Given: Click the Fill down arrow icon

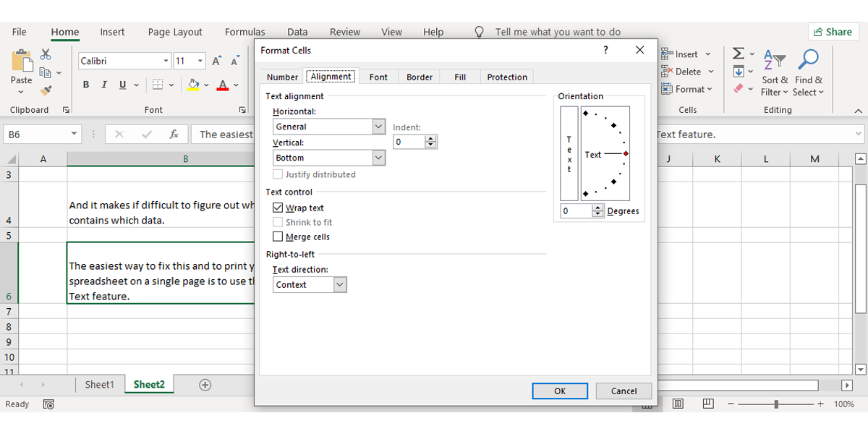Looking at the screenshot, I should click(x=739, y=72).
